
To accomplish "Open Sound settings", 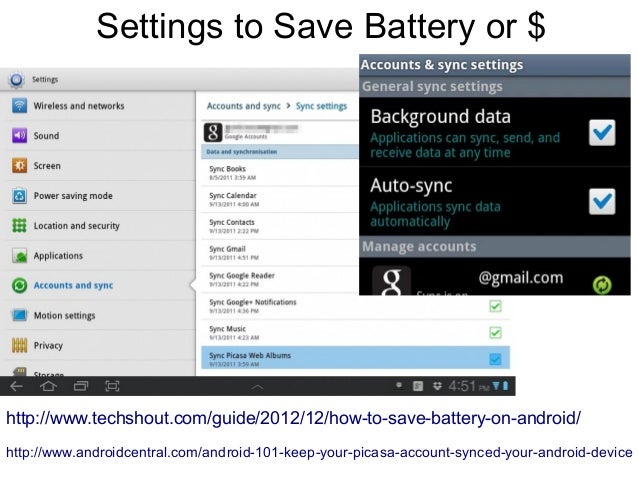I will (x=100, y=136).
